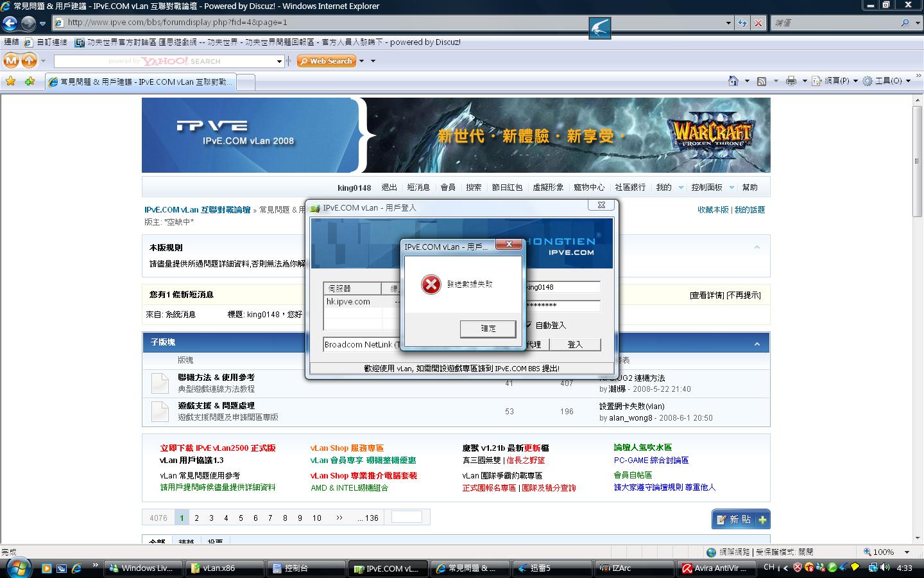Click the orange Web Search button
924x578 pixels.
pos(326,61)
